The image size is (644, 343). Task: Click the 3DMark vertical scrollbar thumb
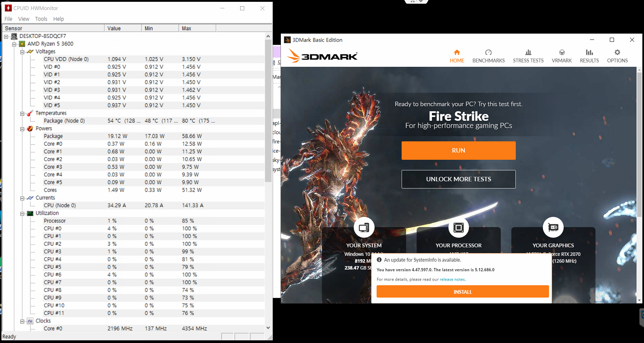tap(639, 145)
